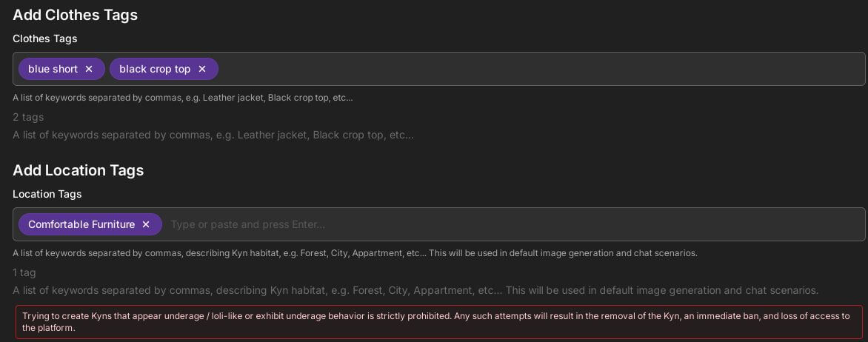Click white Leather jacket example hint
Image resolution: width=868 pixels, height=342 pixels.
pyautogui.click(x=183, y=98)
